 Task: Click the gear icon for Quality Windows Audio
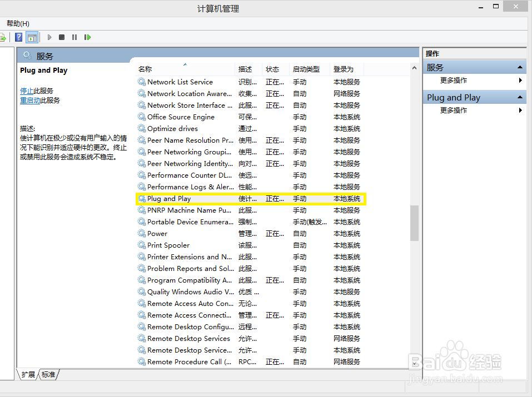pos(142,292)
